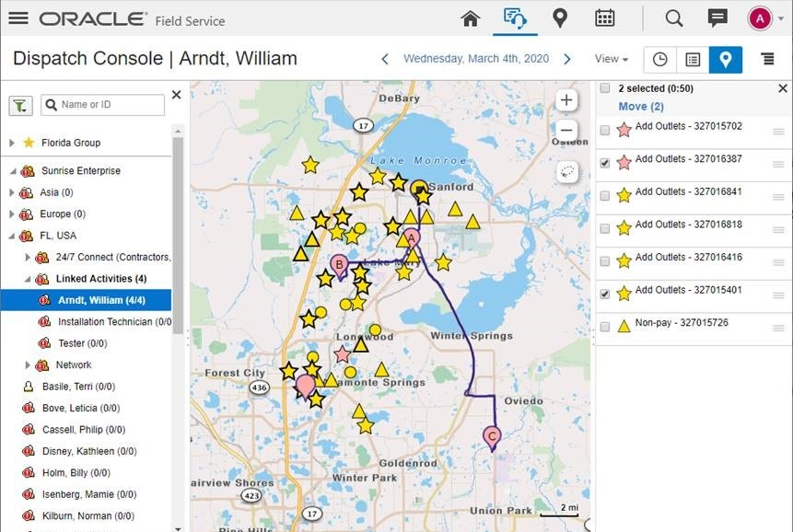Screen dimensions: 793x532
Task: Close the resource tree panel
Action: pyautogui.click(x=177, y=95)
